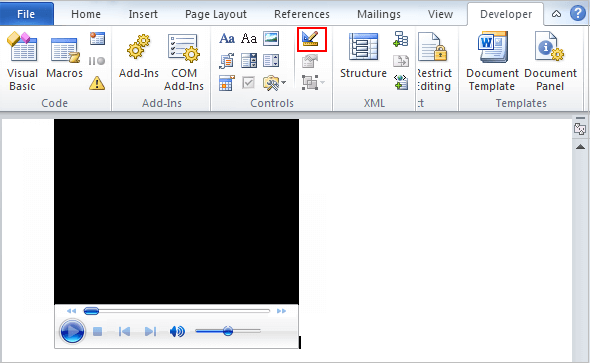
Task: Switch to Mailings tab
Action: [x=379, y=14]
